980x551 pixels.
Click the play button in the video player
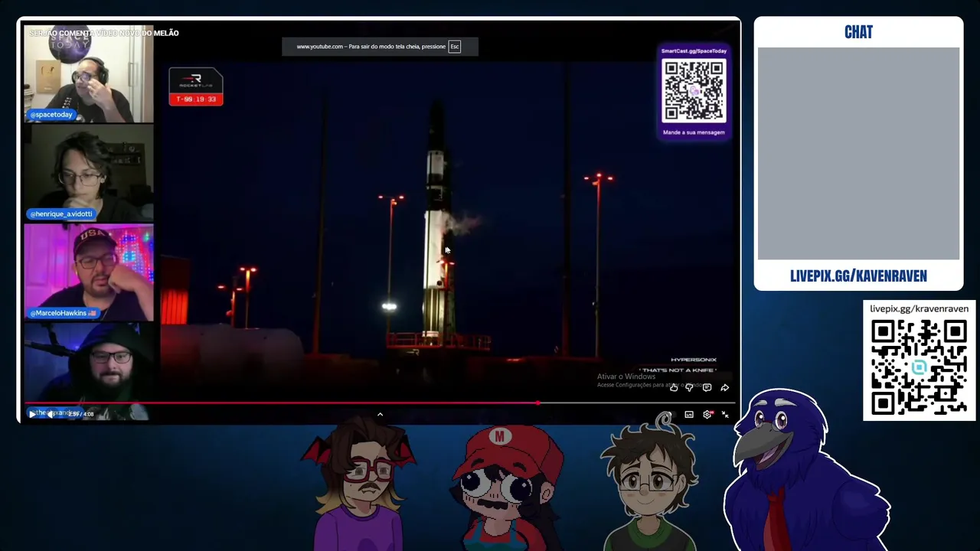coord(32,414)
